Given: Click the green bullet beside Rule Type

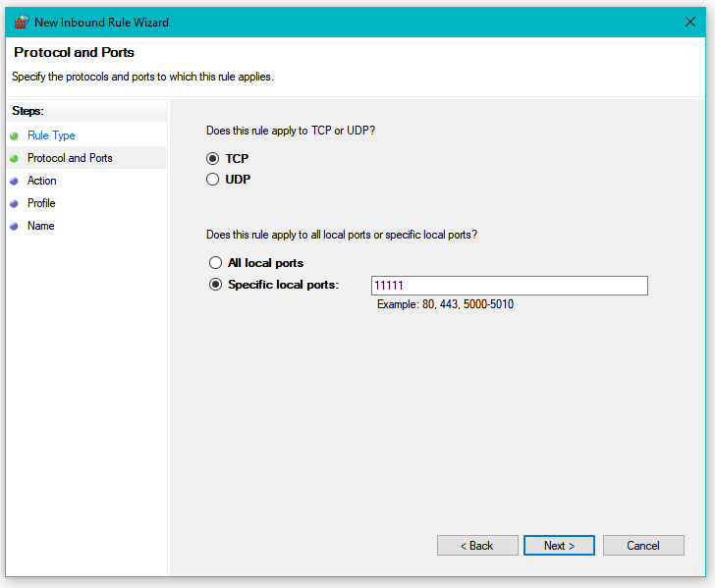Looking at the screenshot, I should (14, 135).
